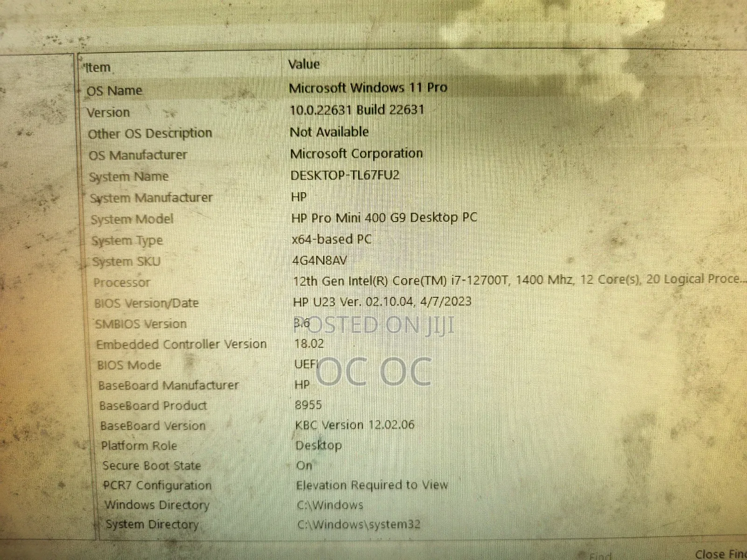Select the Desktop value of Platform Role
Viewport: 747px width, 560px height.
click(318, 445)
